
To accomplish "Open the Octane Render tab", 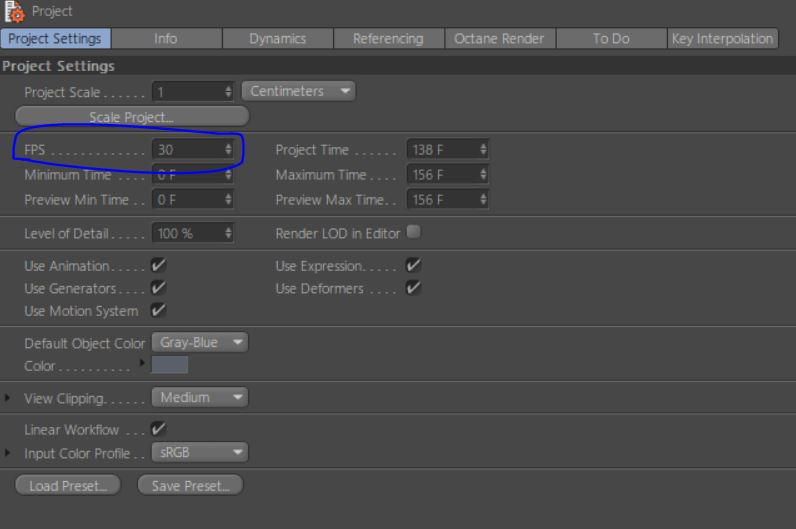I will coord(499,39).
